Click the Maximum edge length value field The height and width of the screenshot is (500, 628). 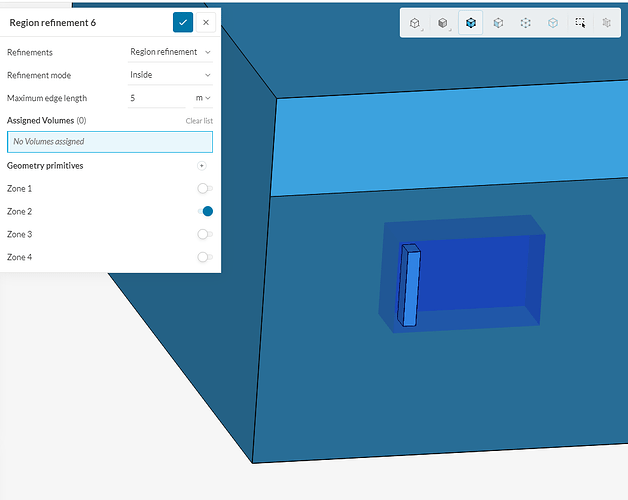tap(157, 98)
